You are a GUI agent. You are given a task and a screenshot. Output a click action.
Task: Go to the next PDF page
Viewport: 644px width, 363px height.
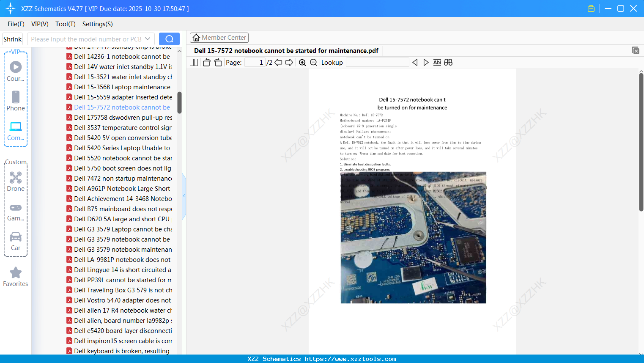click(289, 63)
